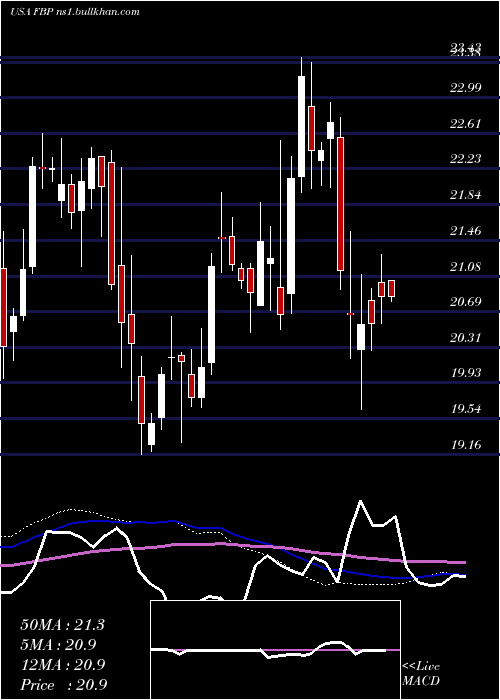Select the 20.31 price axis label
The image size is (500, 700).
point(466,338)
